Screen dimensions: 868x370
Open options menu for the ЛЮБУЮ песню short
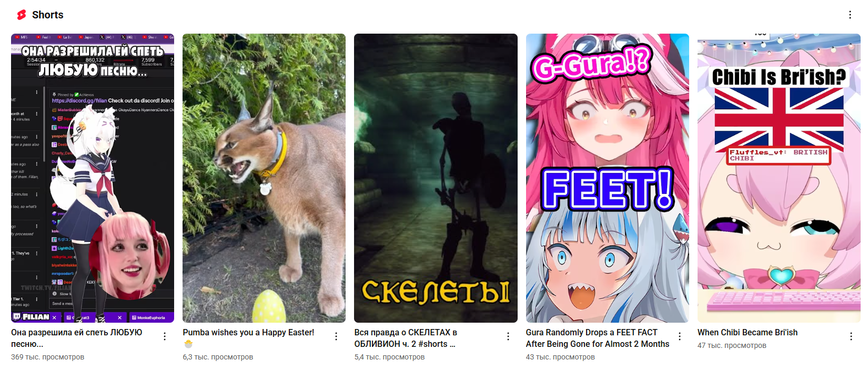coord(165,336)
